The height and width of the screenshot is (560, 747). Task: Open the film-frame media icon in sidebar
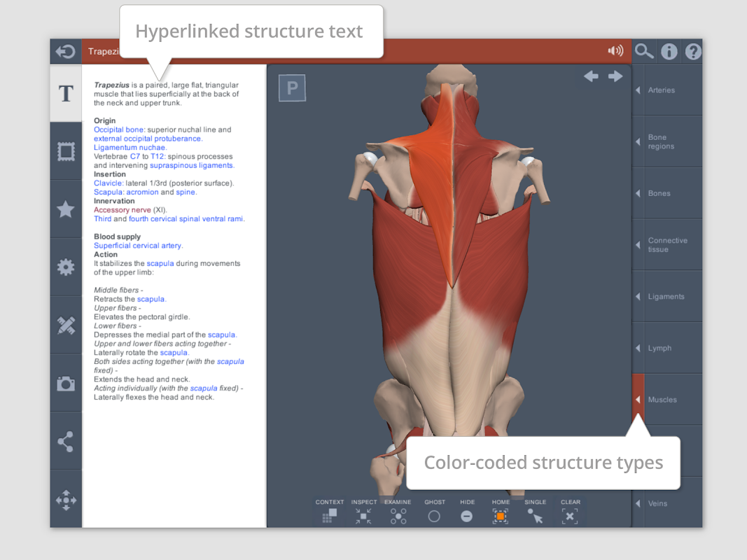pyautogui.click(x=66, y=151)
